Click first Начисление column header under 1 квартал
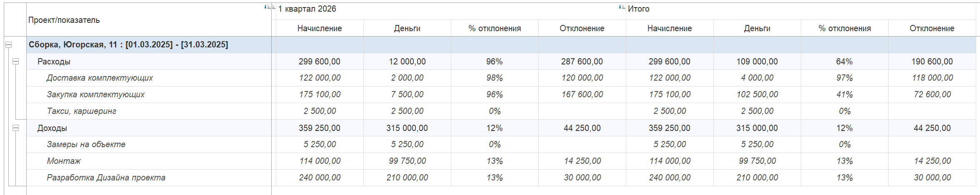980x195 pixels. [320, 28]
